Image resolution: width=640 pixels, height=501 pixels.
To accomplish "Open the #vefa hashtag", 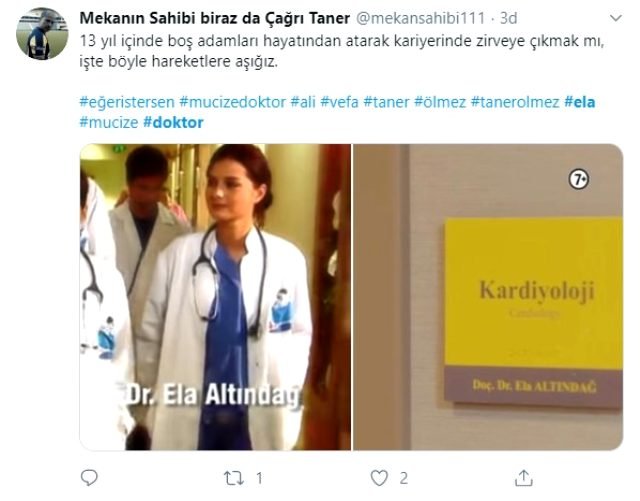I will [x=339, y=102].
